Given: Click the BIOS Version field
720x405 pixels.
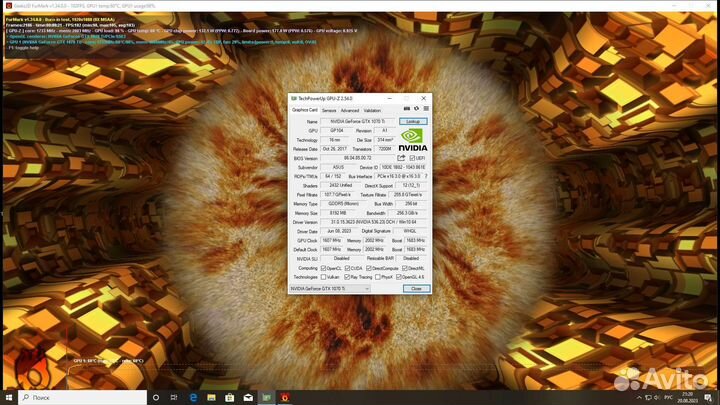Looking at the screenshot, I should tap(358, 158).
